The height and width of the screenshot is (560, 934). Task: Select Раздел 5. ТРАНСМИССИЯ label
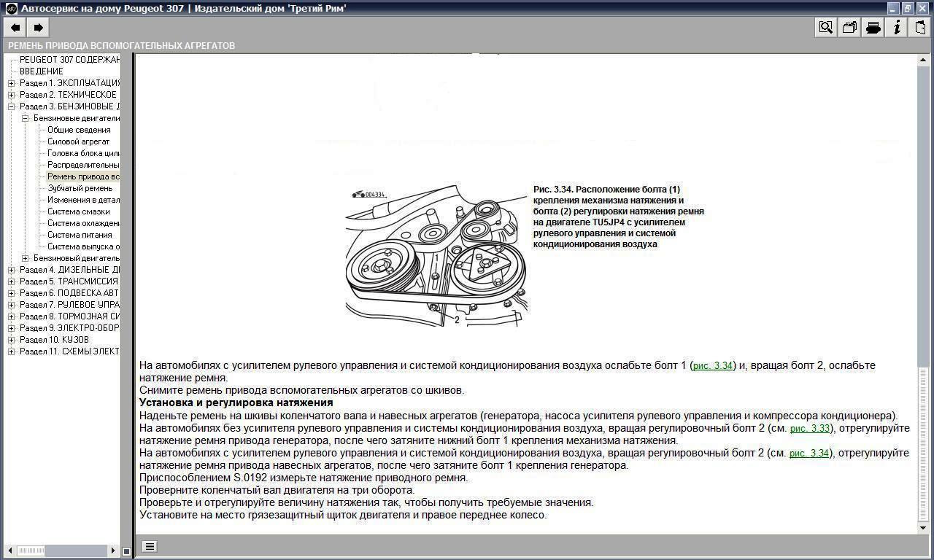(x=69, y=281)
